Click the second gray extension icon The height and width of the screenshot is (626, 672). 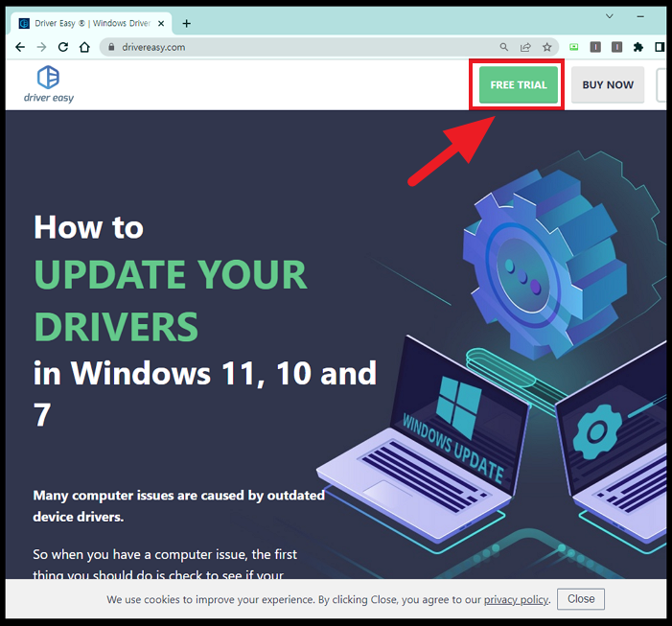(616, 47)
